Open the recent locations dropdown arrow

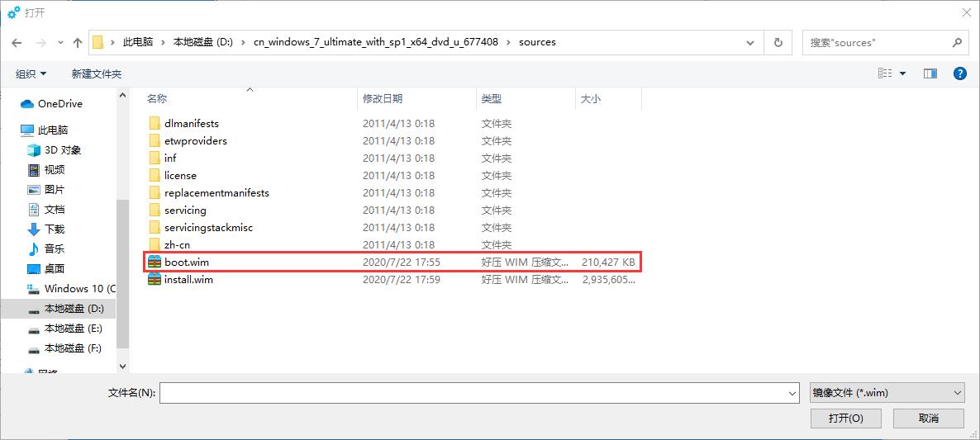pos(60,42)
